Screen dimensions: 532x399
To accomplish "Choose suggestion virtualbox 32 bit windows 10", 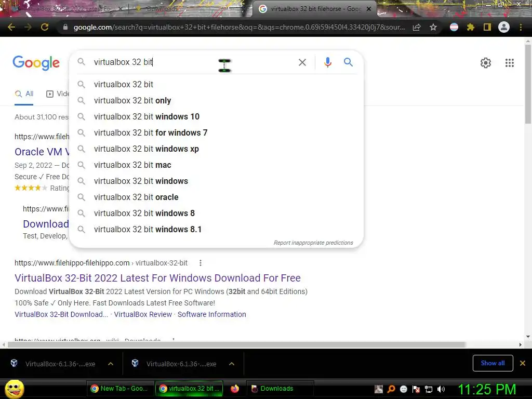I will 216,117.
